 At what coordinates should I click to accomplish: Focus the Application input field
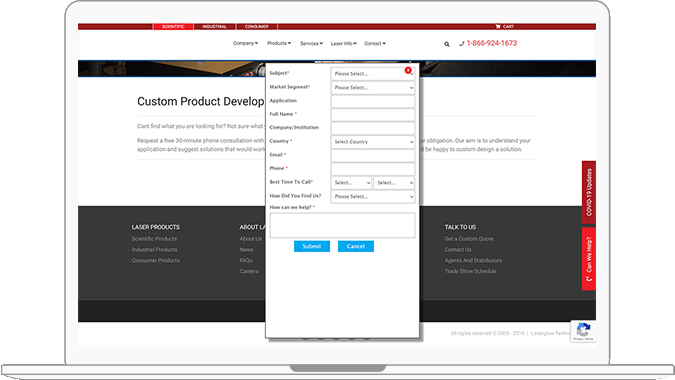(x=373, y=101)
